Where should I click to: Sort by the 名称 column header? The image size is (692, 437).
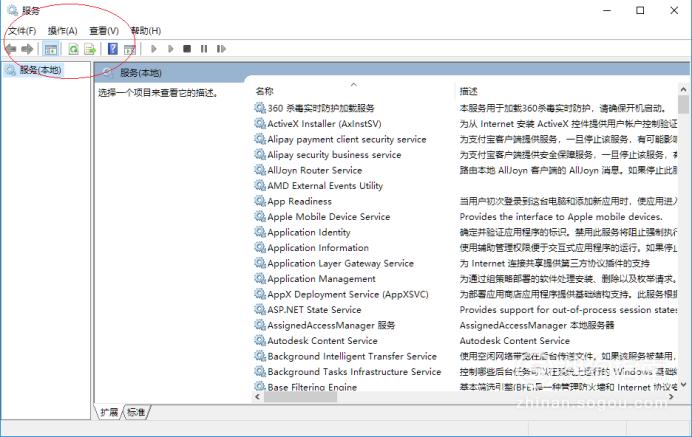click(x=265, y=91)
